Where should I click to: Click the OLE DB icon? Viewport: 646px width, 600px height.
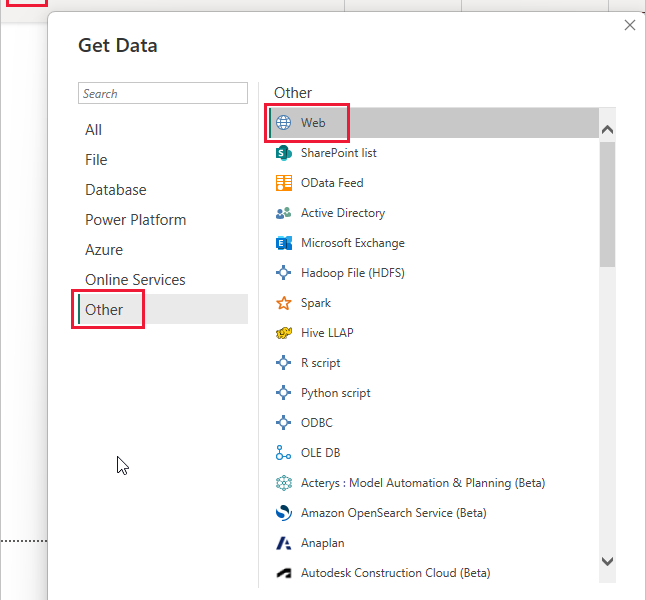coord(283,452)
